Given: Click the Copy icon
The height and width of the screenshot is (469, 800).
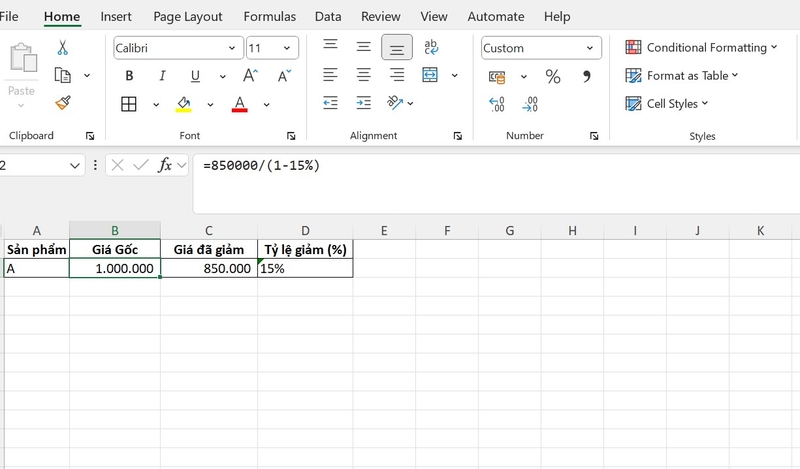Looking at the screenshot, I should pyautogui.click(x=62, y=76).
